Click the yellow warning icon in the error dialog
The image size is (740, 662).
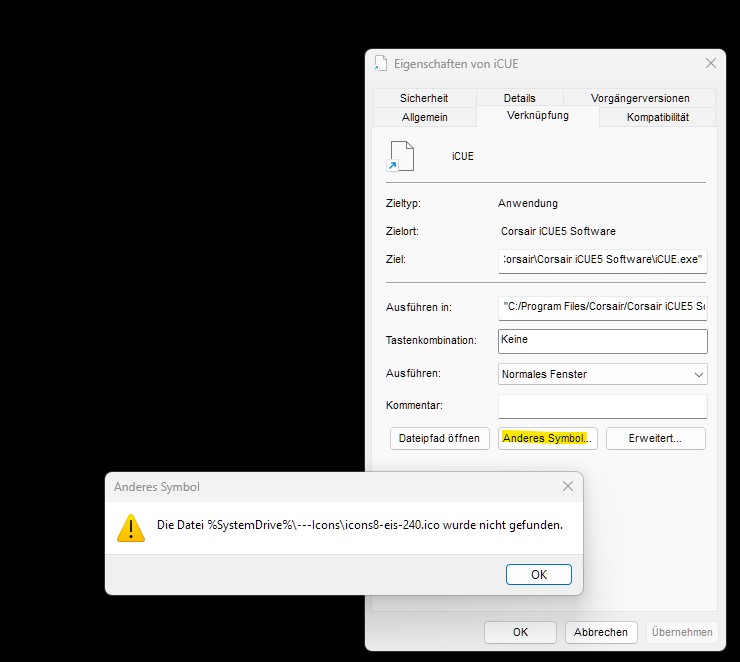131,528
